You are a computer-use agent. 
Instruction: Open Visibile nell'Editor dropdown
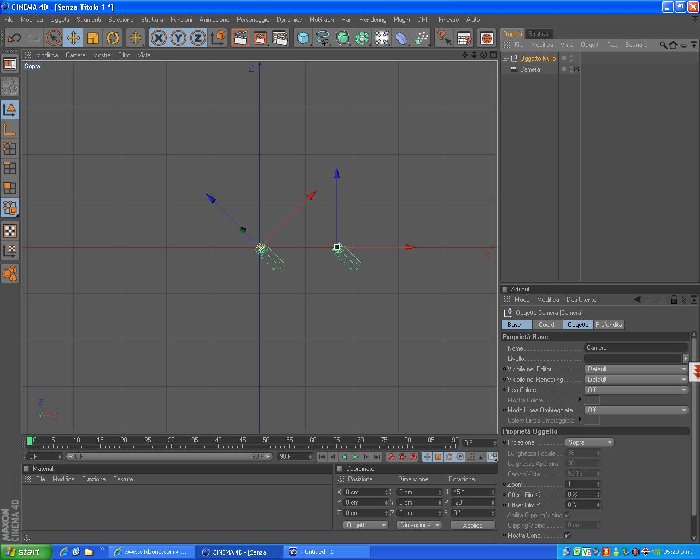(x=636, y=369)
